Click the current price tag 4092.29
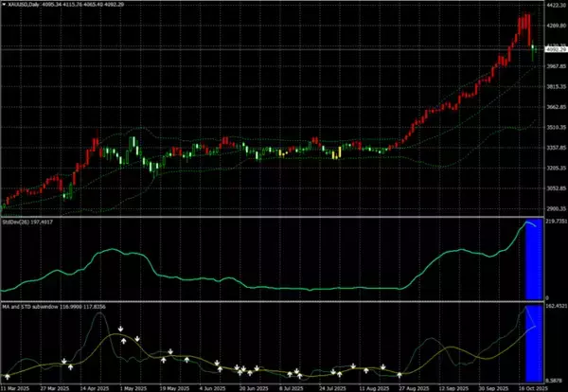Viewport: 568px width, 392px height. tap(555, 47)
